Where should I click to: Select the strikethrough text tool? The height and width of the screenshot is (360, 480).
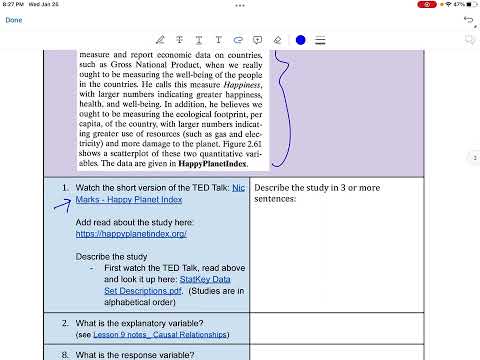point(179,40)
